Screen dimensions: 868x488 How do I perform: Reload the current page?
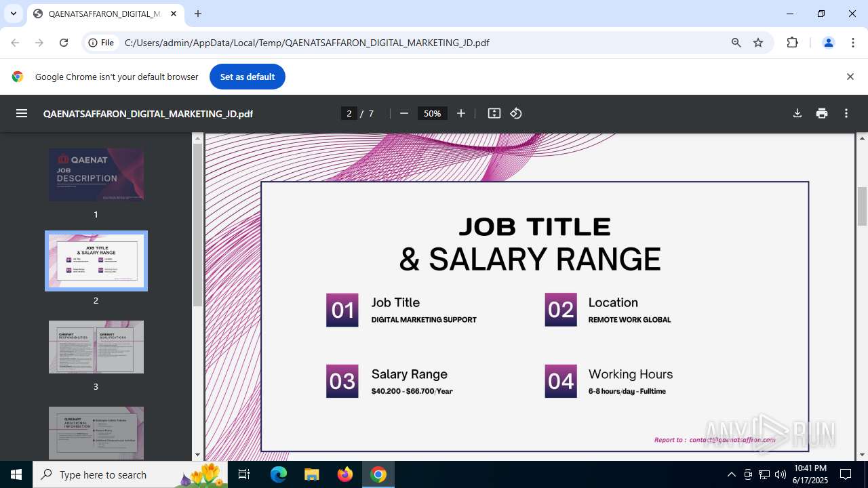(x=64, y=43)
